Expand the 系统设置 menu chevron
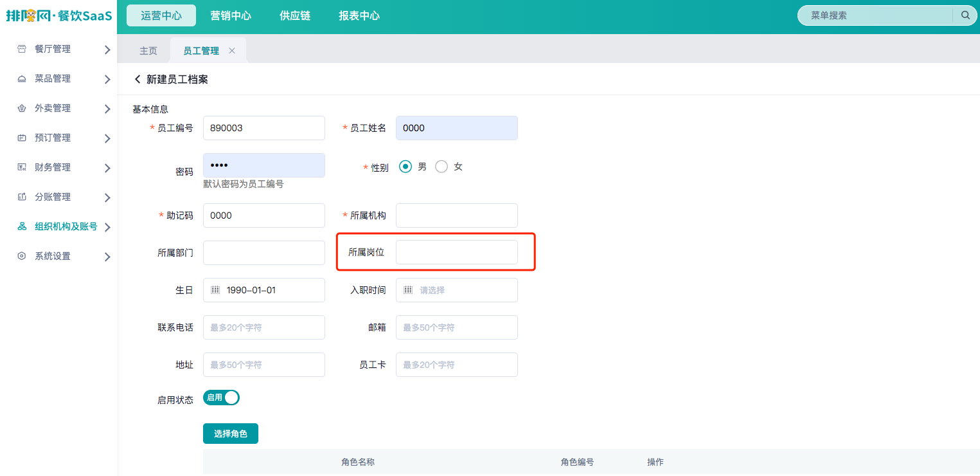 (x=107, y=257)
